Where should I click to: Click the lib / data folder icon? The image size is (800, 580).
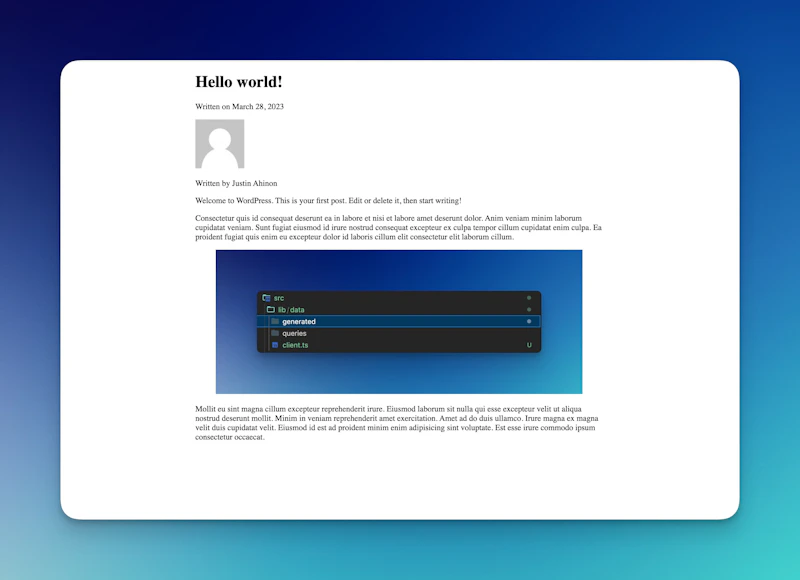270,309
